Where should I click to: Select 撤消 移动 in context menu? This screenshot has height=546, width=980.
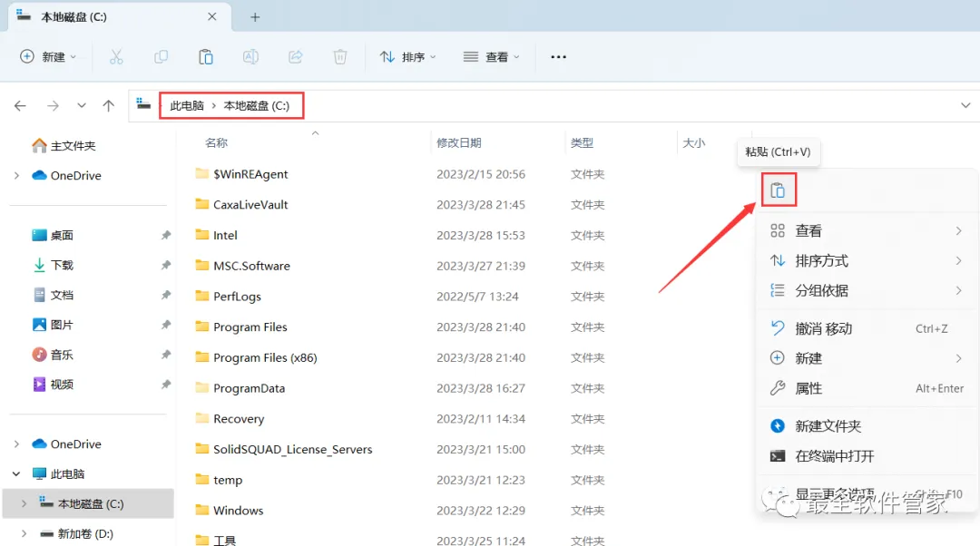[x=867, y=328]
